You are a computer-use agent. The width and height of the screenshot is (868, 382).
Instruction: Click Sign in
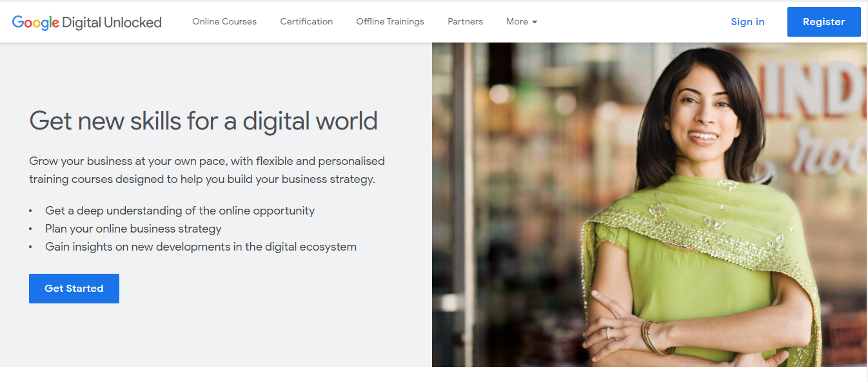pyautogui.click(x=747, y=21)
